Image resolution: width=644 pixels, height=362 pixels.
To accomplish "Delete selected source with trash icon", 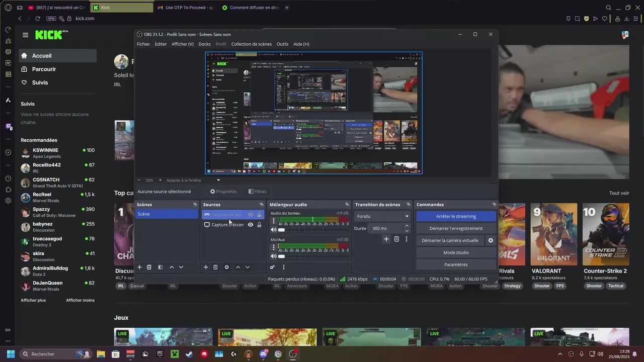I will coord(215,267).
